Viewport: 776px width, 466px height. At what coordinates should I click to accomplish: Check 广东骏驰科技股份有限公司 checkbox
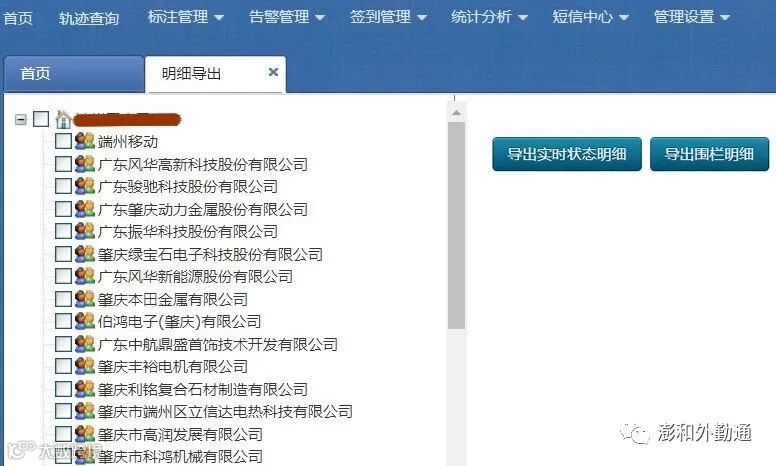tap(63, 186)
